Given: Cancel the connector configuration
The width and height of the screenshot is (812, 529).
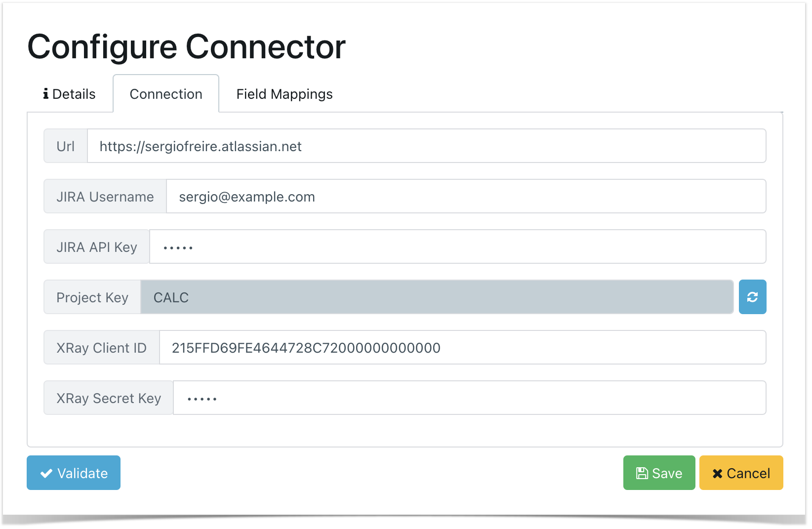Looking at the screenshot, I should click(741, 473).
